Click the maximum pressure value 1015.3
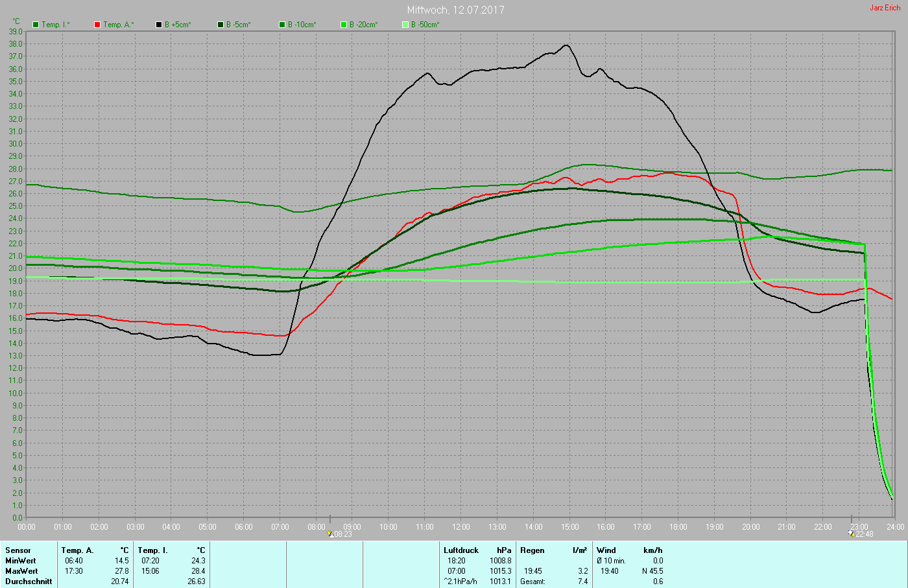The width and height of the screenshot is (908, 588). coord(501,571)
